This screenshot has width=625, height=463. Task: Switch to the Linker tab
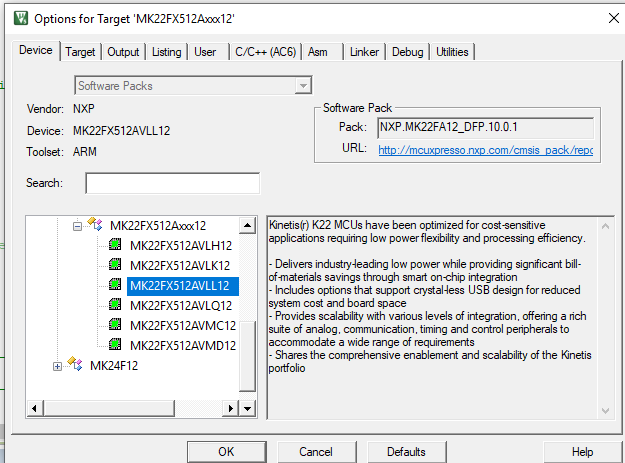[x=364, y=52]
